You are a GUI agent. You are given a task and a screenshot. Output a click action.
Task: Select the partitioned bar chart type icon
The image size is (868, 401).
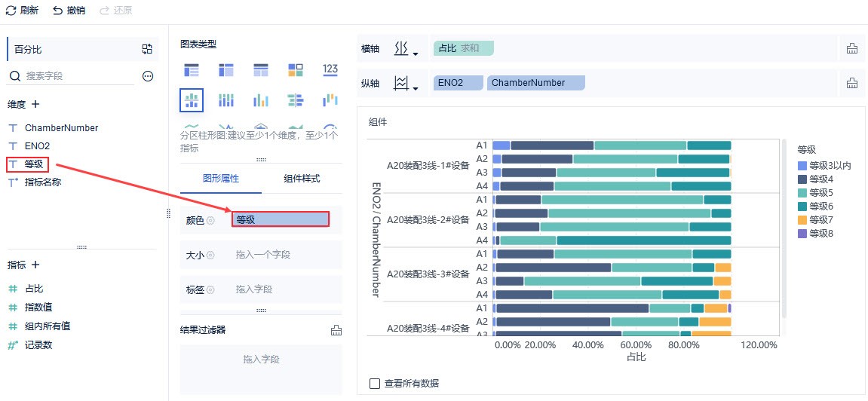point(192,99)
